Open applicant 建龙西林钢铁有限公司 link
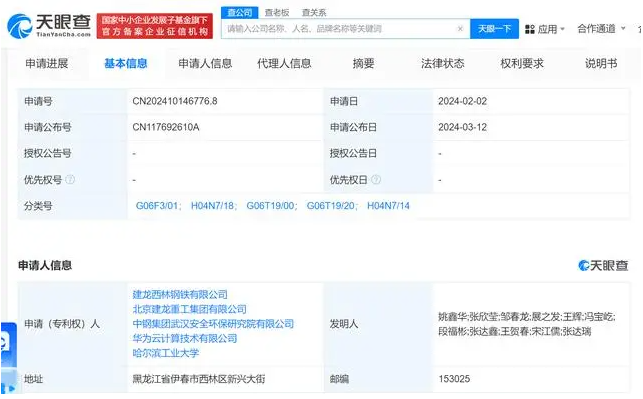Image resolution: width=643 pixels, height=399 pixels. point(180,294)
